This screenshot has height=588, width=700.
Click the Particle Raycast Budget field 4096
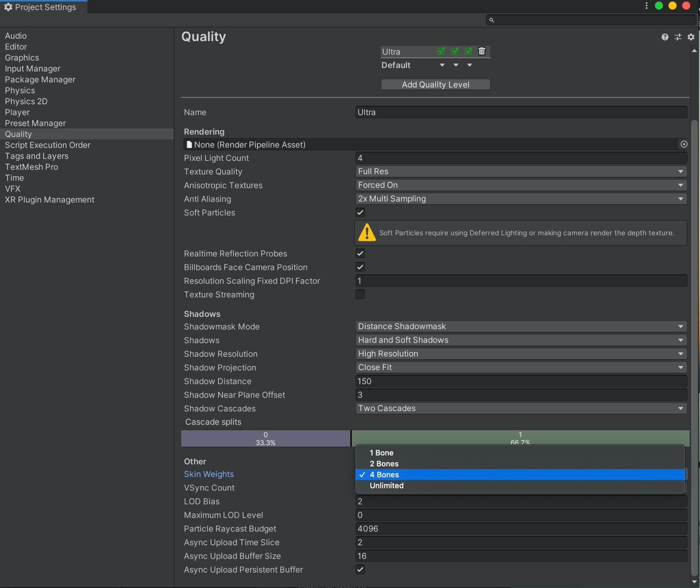[521, 528]
